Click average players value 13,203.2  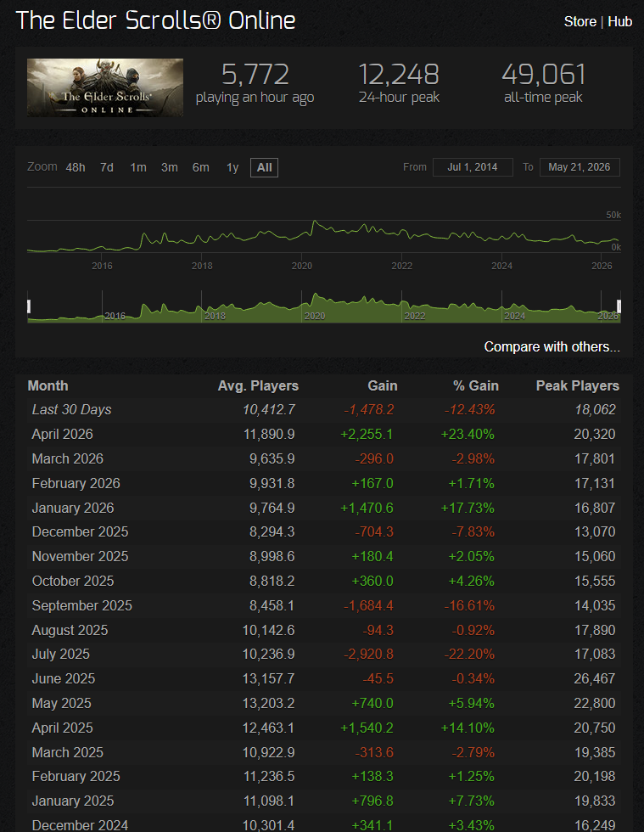coord(268,703)
